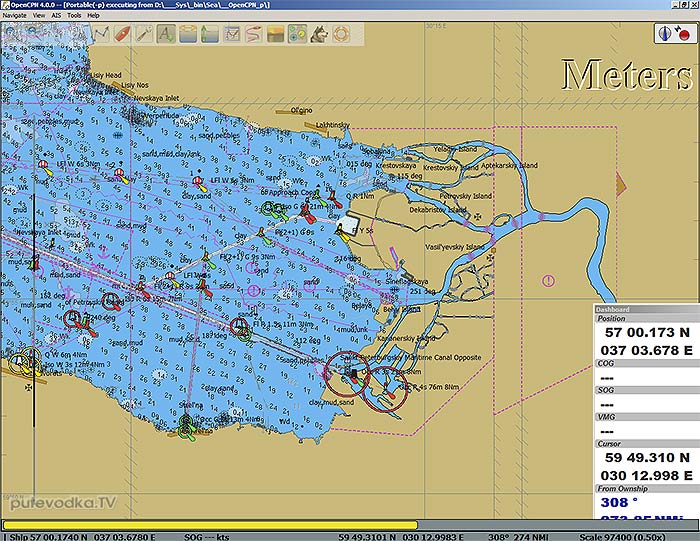The height and width of the screenshot is (541, 700).
Task: Select the create route zigzag tool
Action: pyautogui.click(x=101, y=34)
